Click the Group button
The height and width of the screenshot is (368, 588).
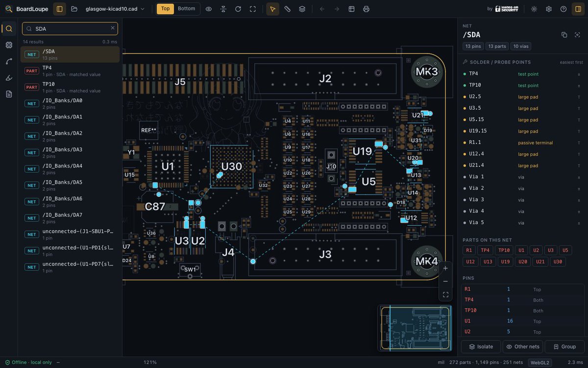click(x=564, y=346)
